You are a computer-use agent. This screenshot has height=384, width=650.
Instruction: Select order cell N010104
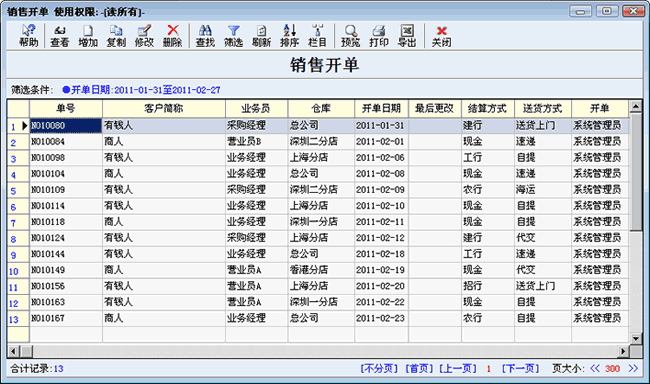(66, 174)
